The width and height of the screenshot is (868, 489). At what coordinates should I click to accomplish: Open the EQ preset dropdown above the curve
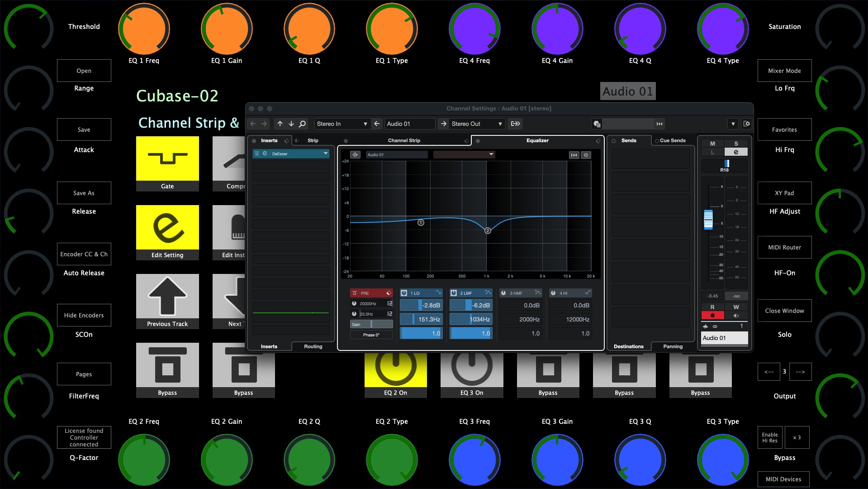464,155
